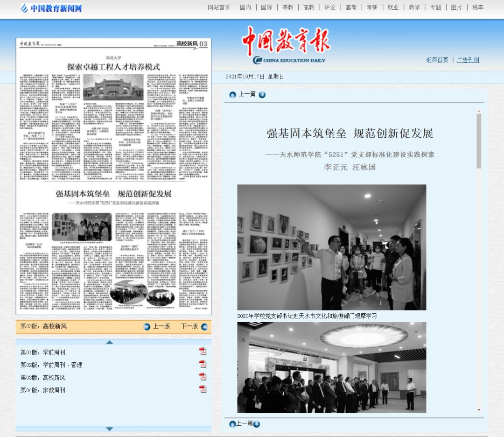Open the 基教 navigation item
Viewport: 504px width, 437px height.
287,7
